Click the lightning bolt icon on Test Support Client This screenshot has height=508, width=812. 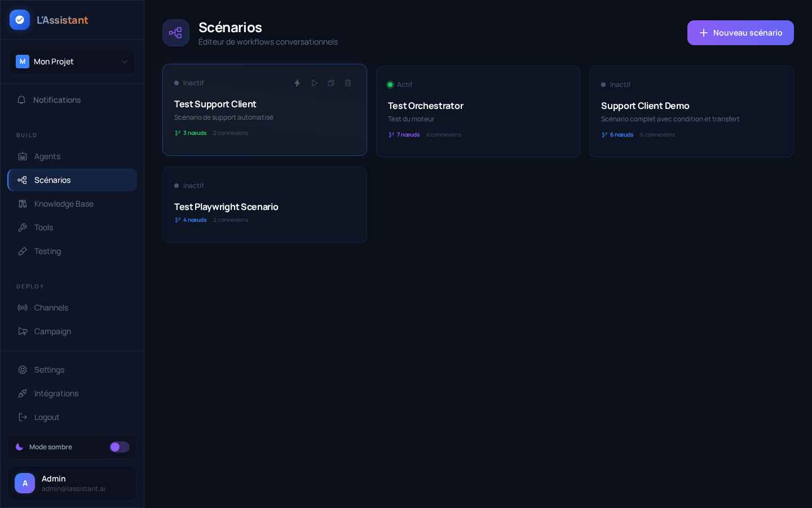pos(297,83)
